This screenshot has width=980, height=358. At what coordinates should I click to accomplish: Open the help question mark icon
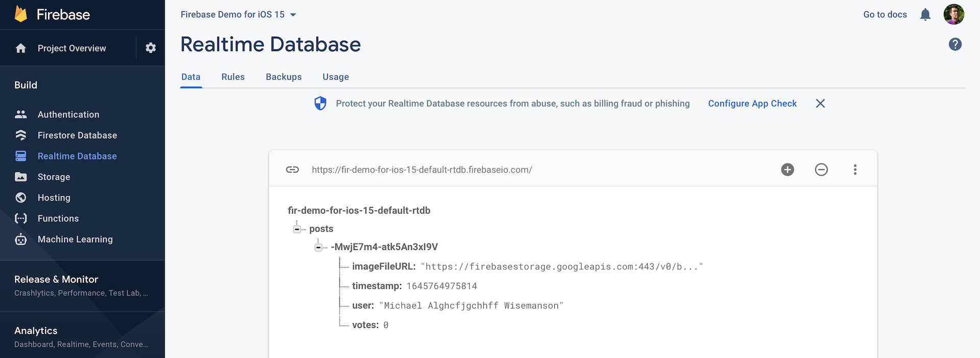[x=955, y=44]
